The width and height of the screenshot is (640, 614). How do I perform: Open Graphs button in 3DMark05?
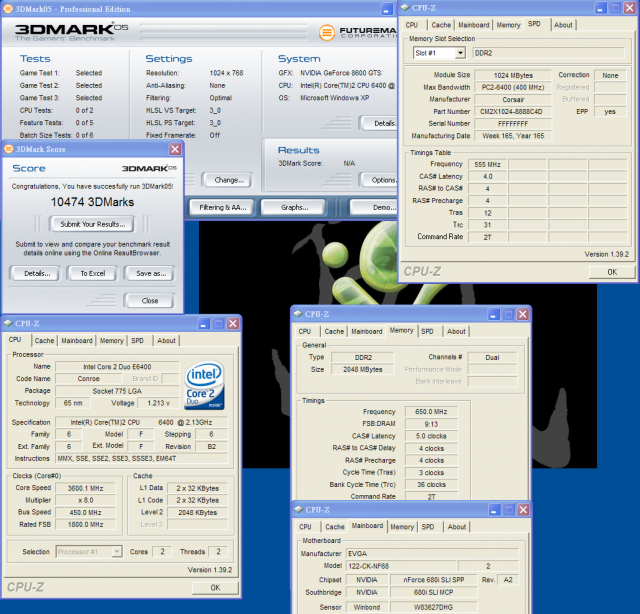coord(294,207)
